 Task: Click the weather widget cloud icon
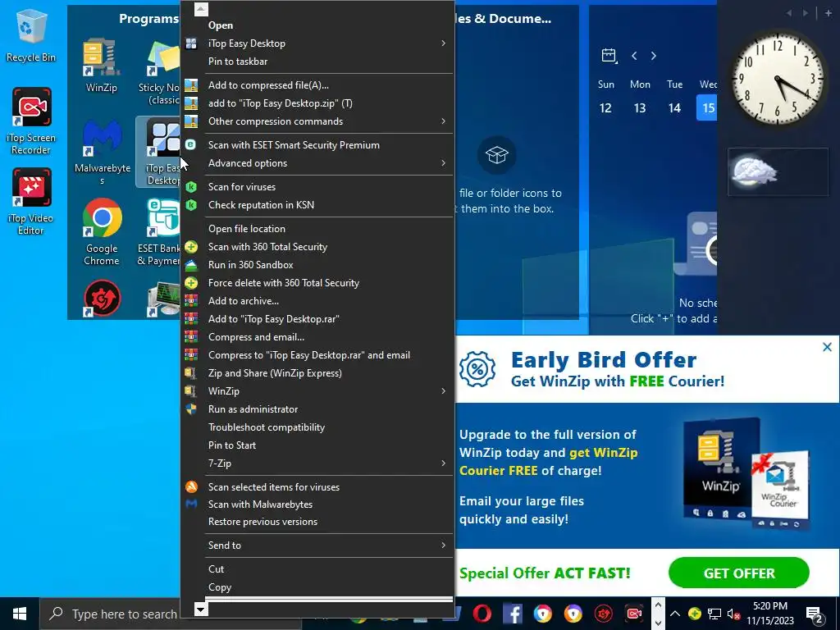[x=755, y=171]
